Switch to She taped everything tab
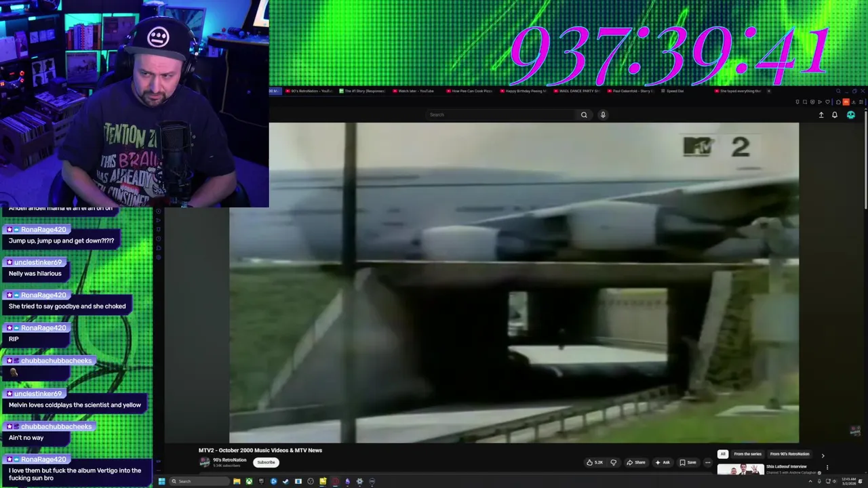Image resolution: width=868 pixels, height=488 pixels. point(736,91)
